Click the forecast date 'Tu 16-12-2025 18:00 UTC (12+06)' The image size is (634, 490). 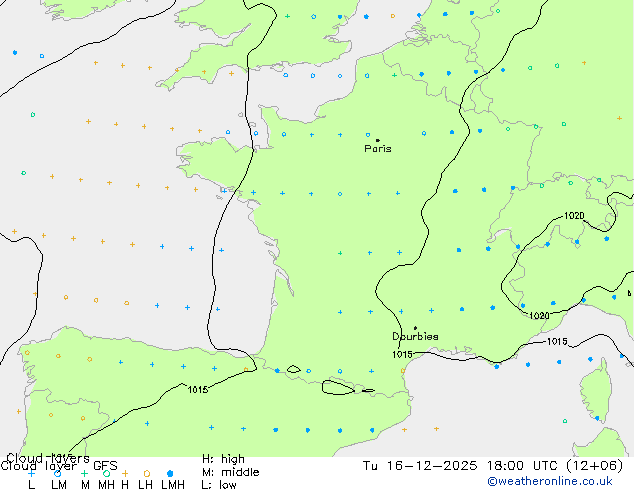[493, 465]
